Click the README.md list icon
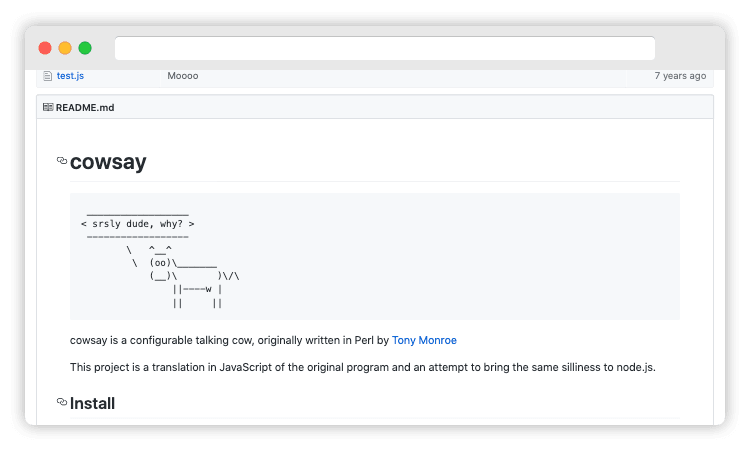Image resolution: width=750 pixels, height=450 pixels. pyautogui.click(x=48, y=107)
